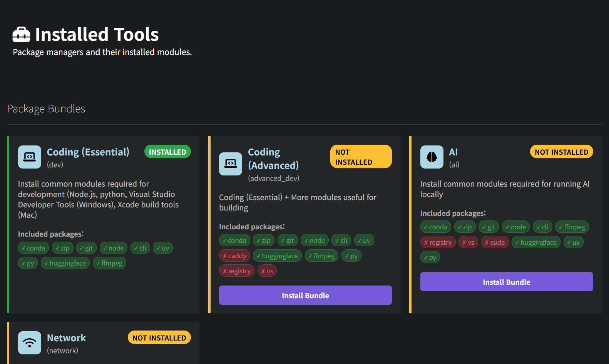Click the Coding (Advanced) laptop code icon
Screen dimensions: 609x364
click(x=231, y=164)
